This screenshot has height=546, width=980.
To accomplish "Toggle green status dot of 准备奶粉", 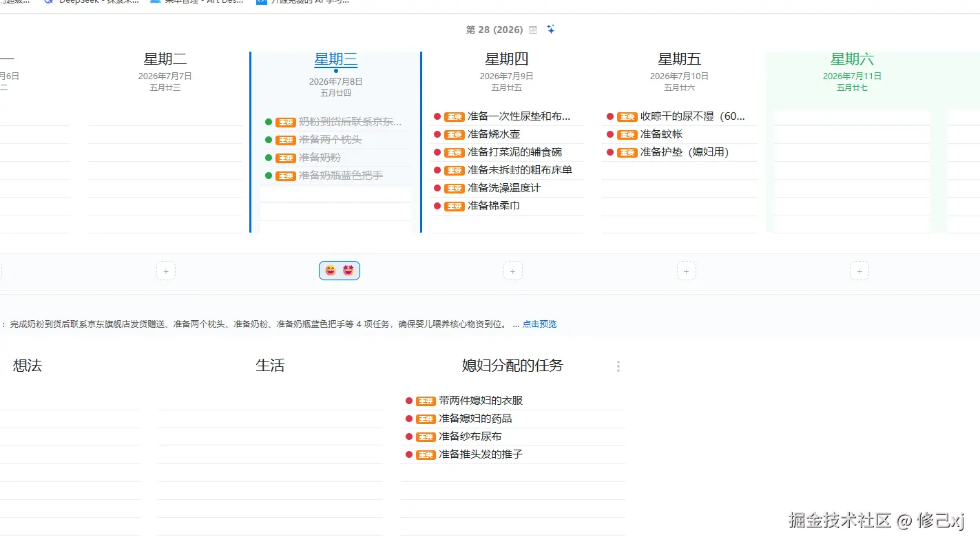I will pos(269,158).
